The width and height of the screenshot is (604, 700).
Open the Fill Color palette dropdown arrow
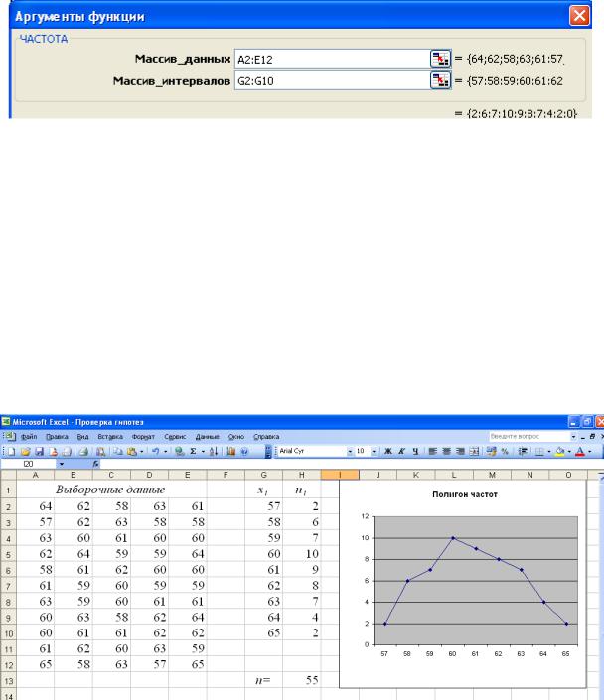[569, 451]
